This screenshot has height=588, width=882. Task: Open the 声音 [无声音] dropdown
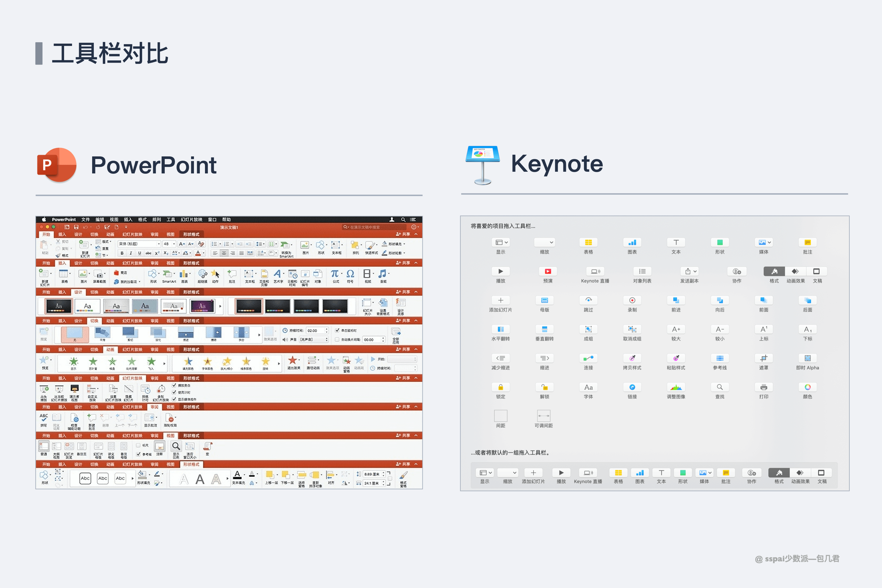coord(314,340)
